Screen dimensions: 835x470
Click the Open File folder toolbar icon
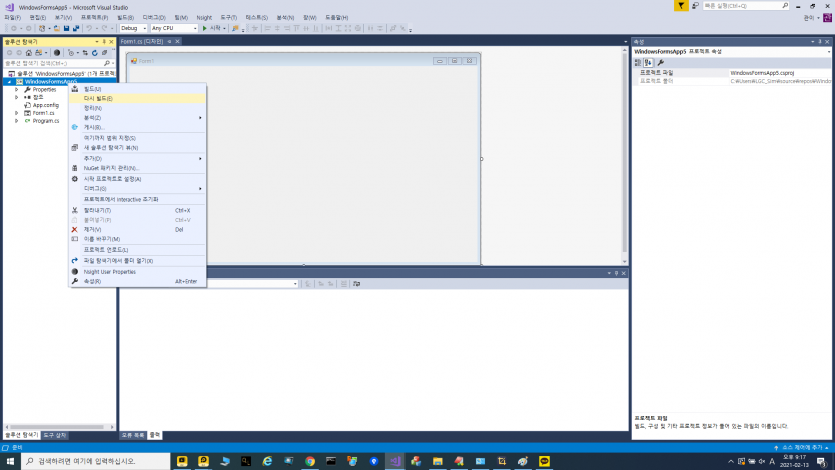click(56, 28)
